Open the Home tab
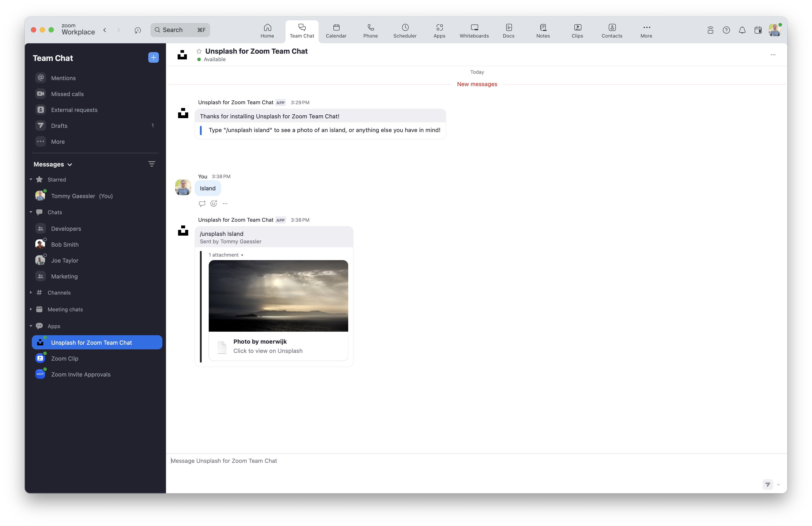 (x=267, y=31)
